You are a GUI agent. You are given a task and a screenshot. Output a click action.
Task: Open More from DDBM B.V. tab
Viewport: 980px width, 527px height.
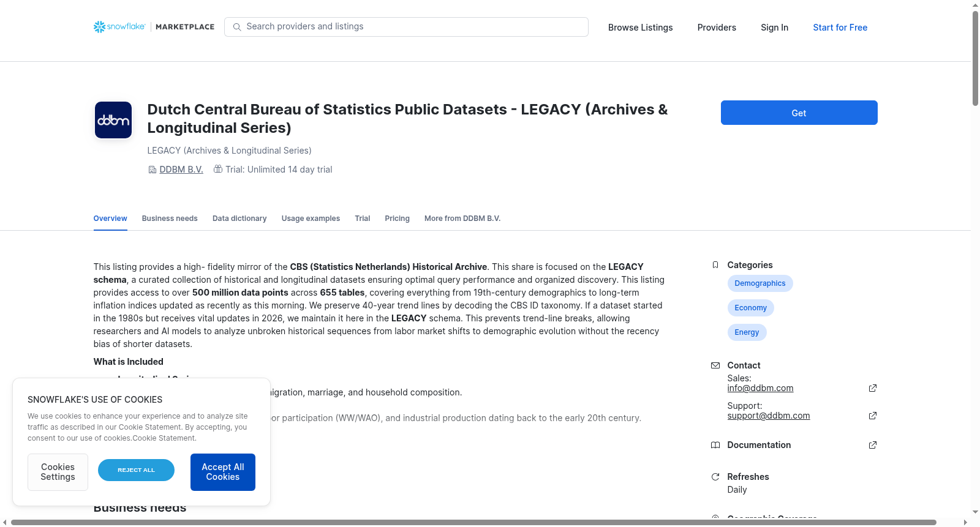coord(462,219)
